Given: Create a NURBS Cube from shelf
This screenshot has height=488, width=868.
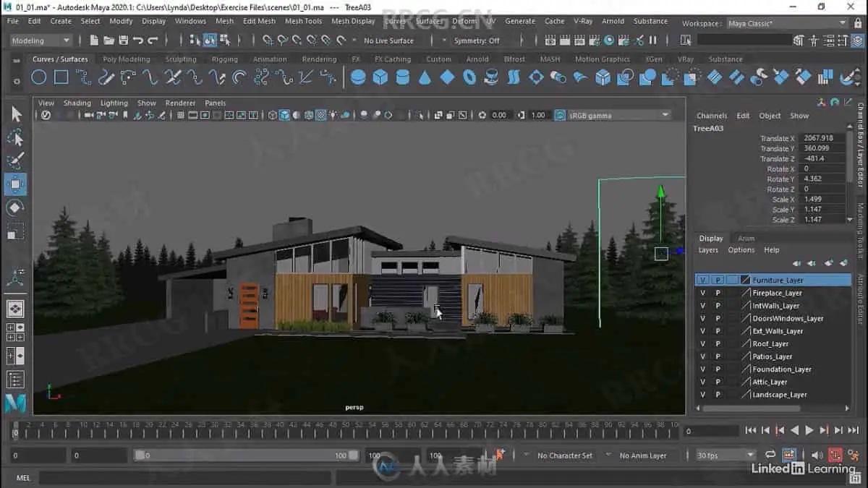Looking at the screenshot, I should point(380,77).
